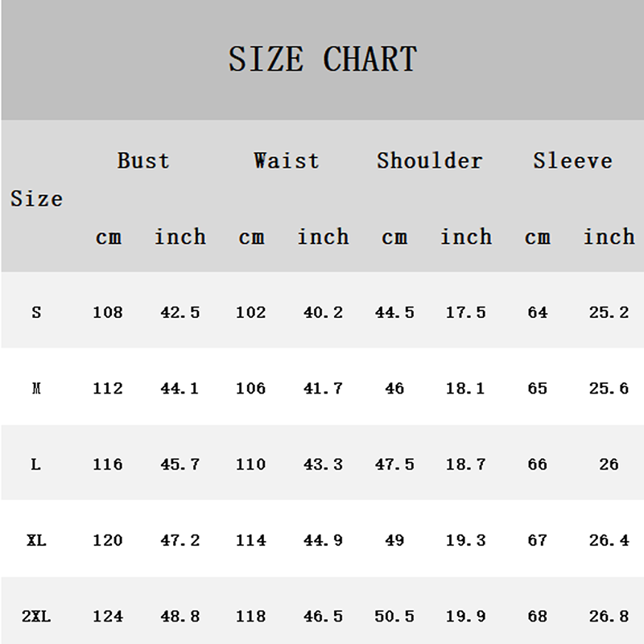Click the SIZE CHART title

point(322,60)
